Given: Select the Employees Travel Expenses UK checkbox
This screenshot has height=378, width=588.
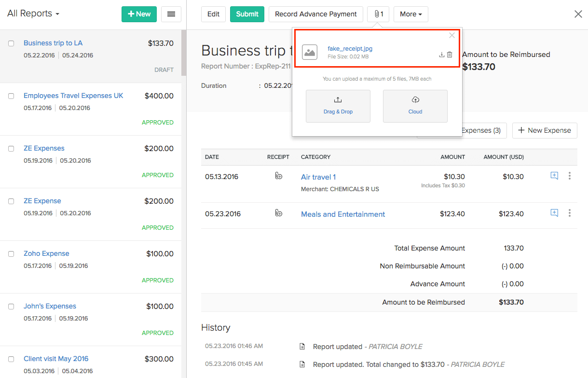Looking at the screenshot, I should pyautogui.click(x=11, y=96).
